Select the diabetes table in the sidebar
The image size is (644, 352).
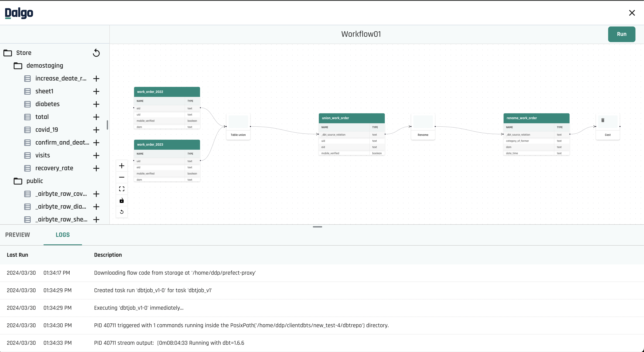pyautogui.click(x=47, y=104)
